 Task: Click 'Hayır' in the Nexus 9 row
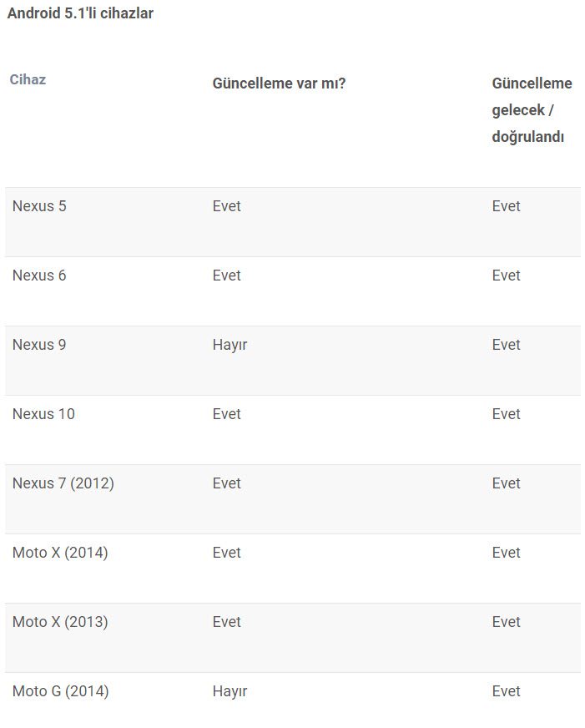click(x=229, y=345)
